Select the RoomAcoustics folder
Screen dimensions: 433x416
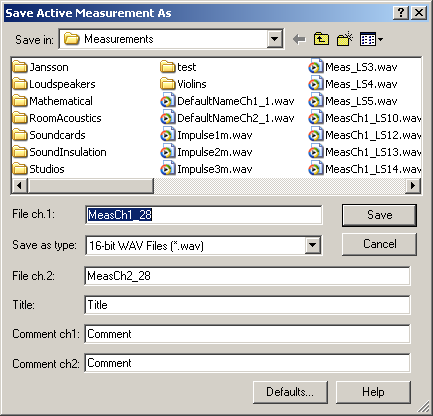click(57, 118)
